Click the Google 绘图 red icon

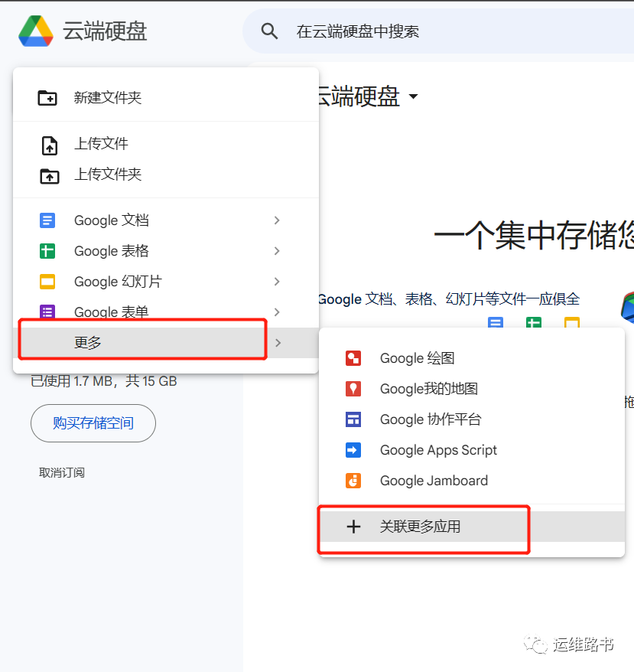pos(353,358)
